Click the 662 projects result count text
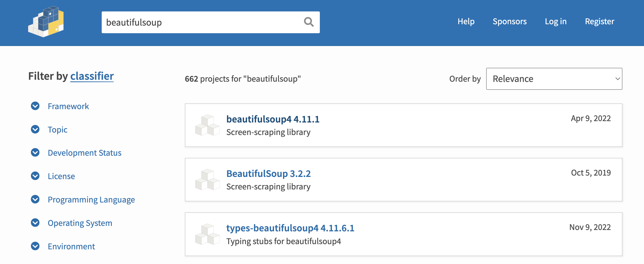 [x=243, y=79]
